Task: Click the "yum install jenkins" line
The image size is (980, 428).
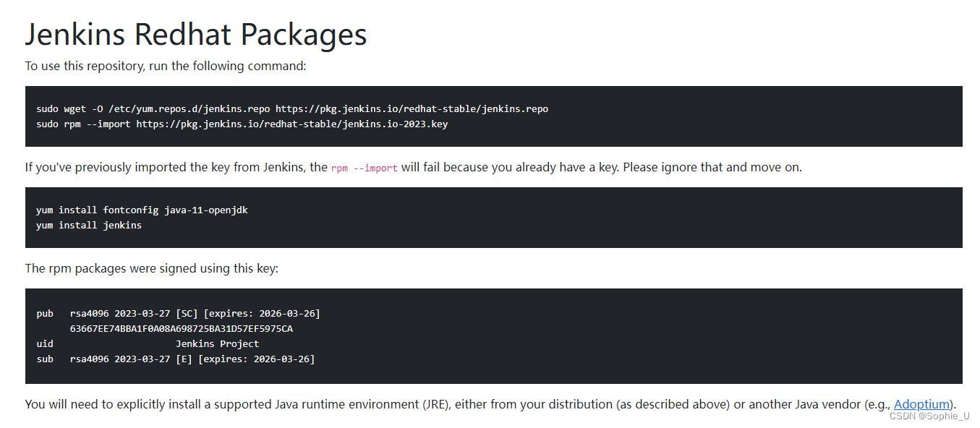Action: 89,225
